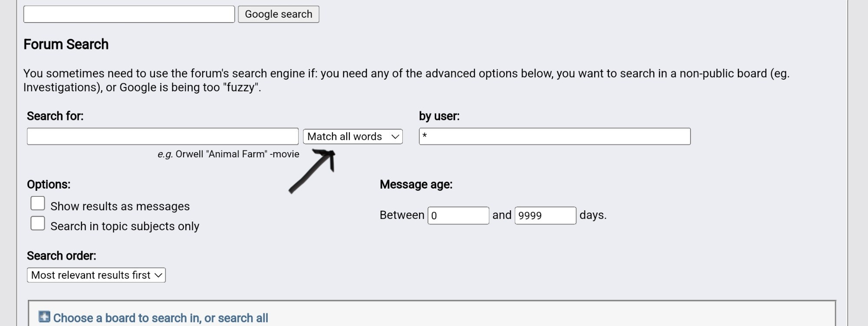Click the Google search button

click(278, 14)
